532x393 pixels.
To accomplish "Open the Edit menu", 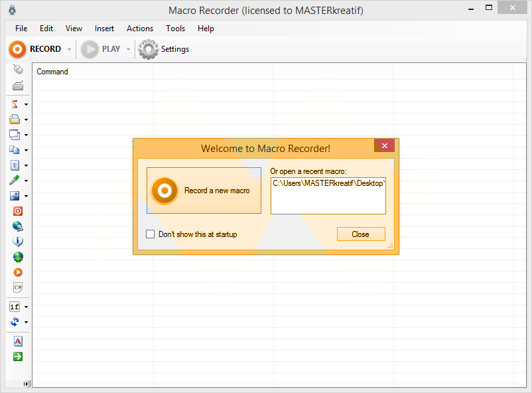I will 46,29.
